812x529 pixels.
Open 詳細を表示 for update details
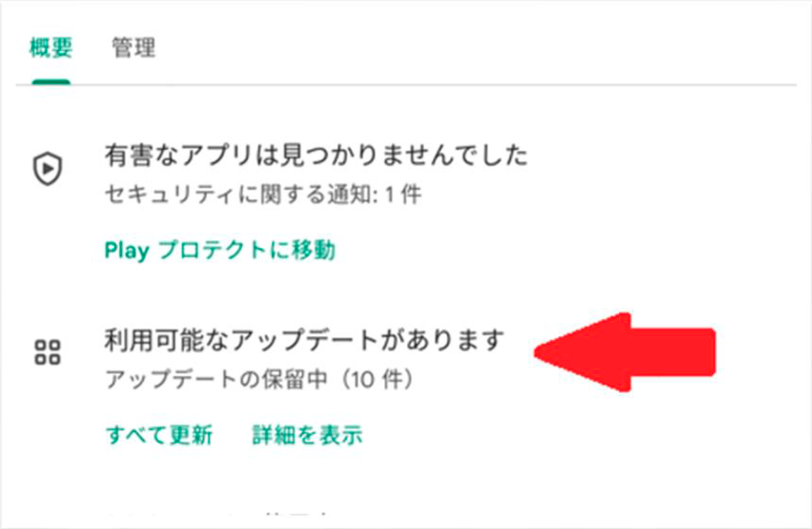pos(307,435)
